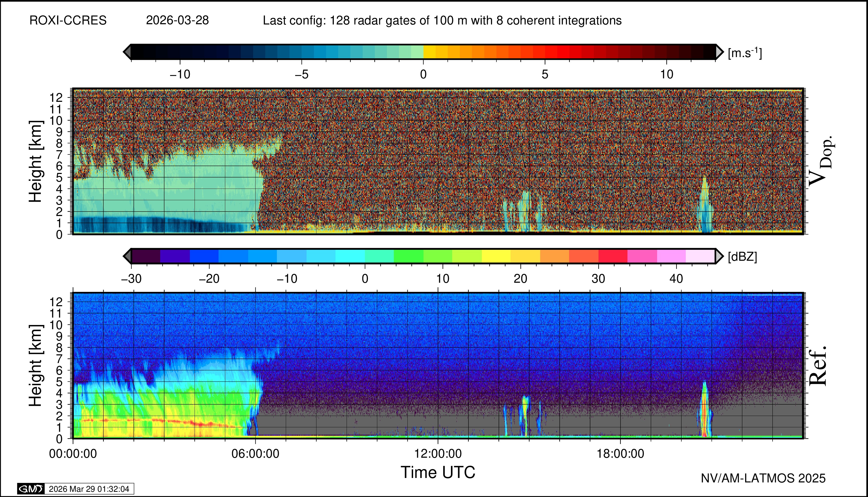
Task: Click the NV/AM-LATMOS 2025 credit text
Action: tap(763, 478)
